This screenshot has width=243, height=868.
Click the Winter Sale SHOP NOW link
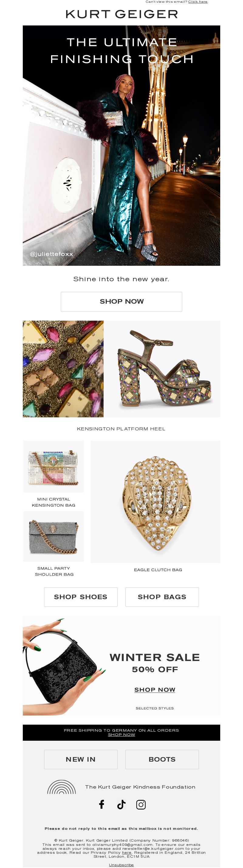point(155,689)
